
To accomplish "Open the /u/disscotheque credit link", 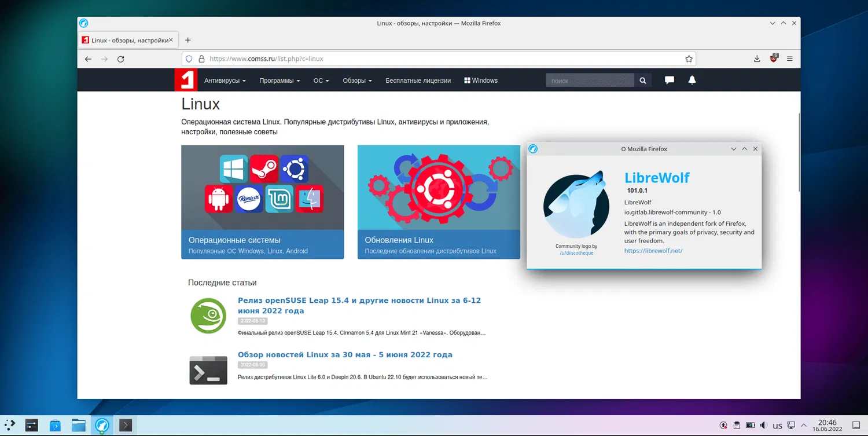I will pos(576,253).
